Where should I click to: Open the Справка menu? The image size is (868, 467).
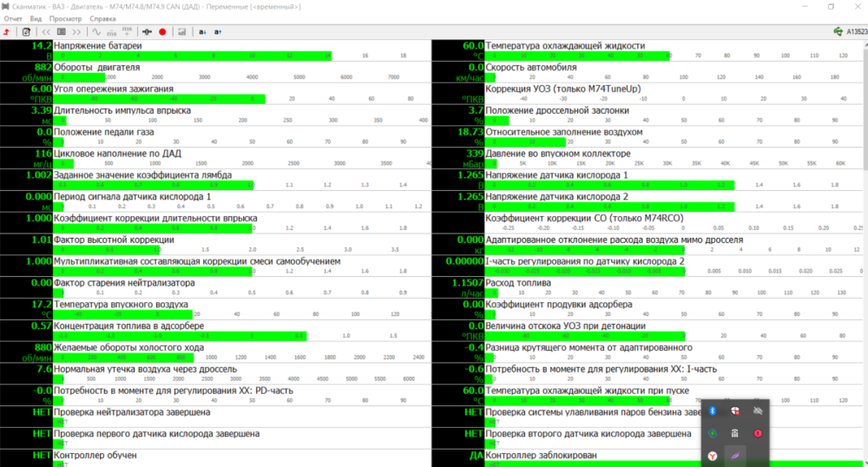tap(103, 19)
